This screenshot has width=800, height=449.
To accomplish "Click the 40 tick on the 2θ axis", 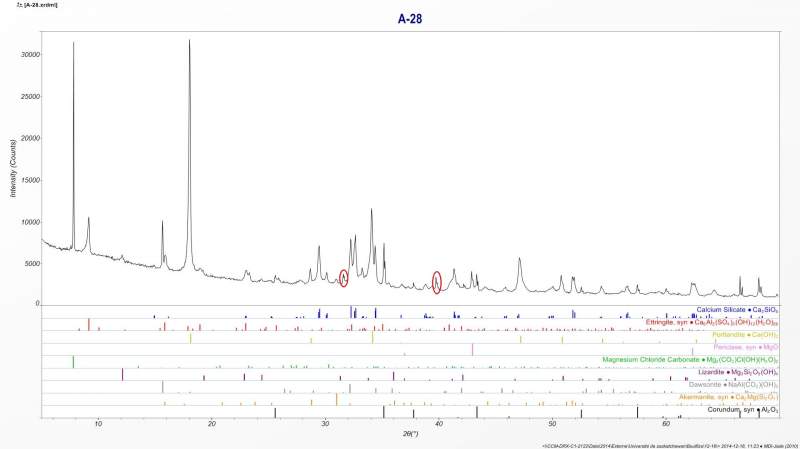I will 439,423.
